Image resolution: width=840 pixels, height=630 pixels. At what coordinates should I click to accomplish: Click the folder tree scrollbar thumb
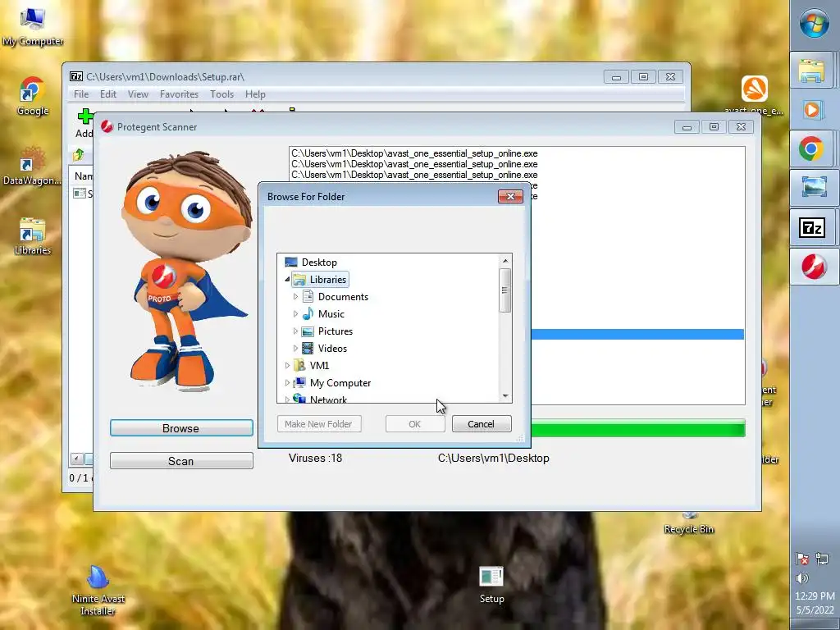pos(505,290)
